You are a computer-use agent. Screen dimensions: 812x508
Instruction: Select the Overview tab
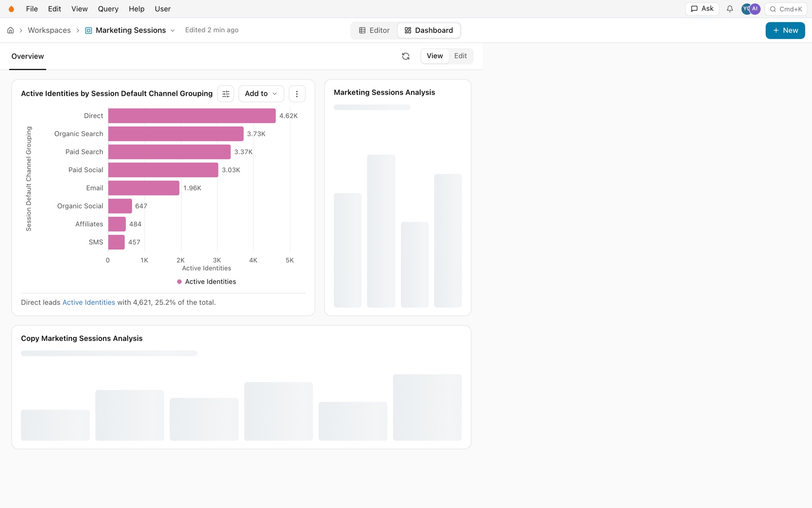pos(28,56)
